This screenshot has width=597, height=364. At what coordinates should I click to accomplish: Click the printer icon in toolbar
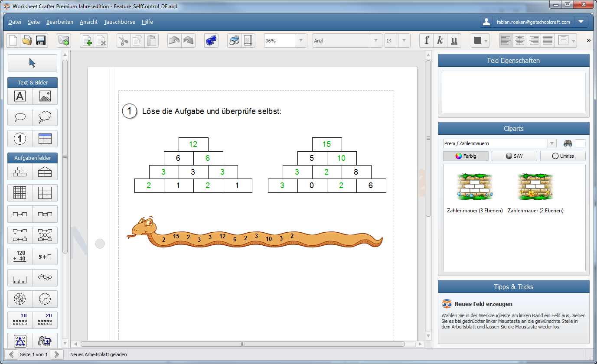[234, 41]
